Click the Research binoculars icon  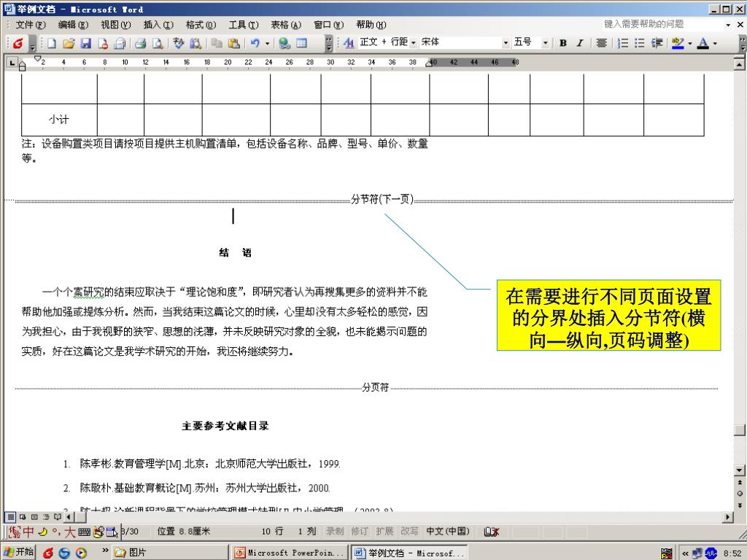pos(196,43)
